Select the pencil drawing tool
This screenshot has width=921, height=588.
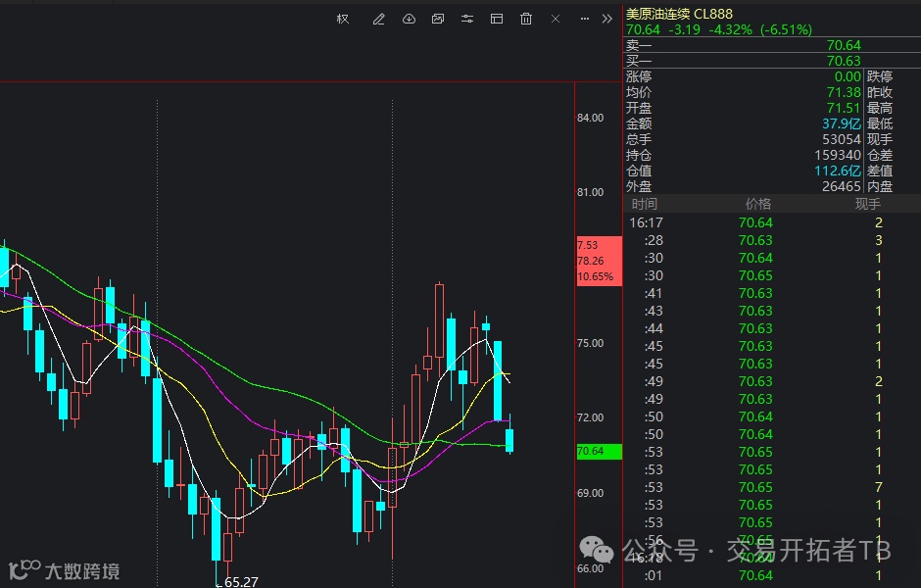tap(379, 19)
